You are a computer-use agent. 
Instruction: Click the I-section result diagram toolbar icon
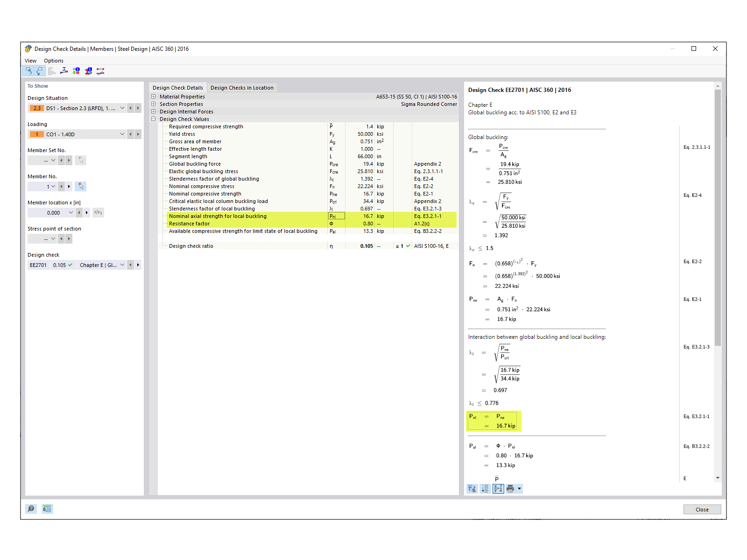coord(64,71)
